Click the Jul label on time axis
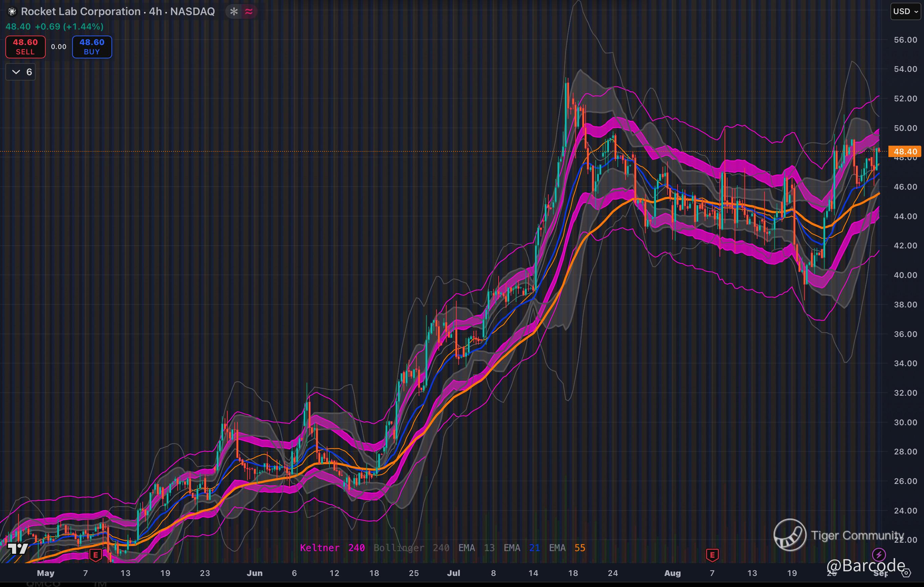Viewport: 924px width, 587px height. (453, 573)
